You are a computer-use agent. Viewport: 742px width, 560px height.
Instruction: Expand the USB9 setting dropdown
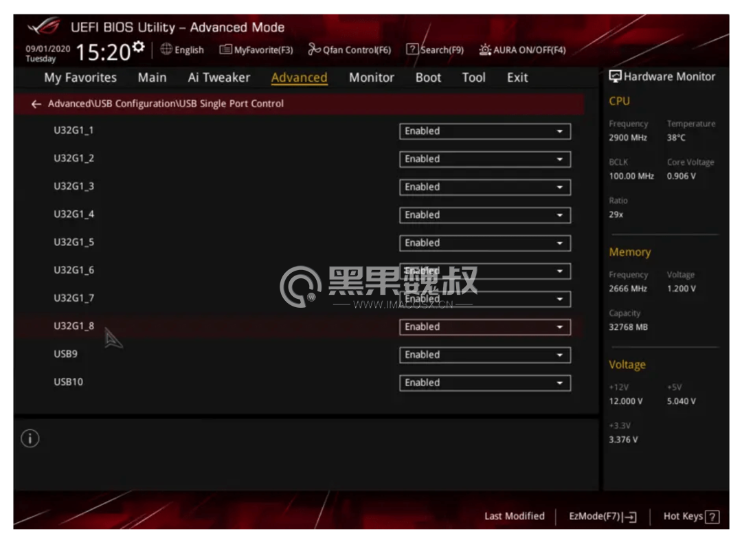tap(485, 355)
